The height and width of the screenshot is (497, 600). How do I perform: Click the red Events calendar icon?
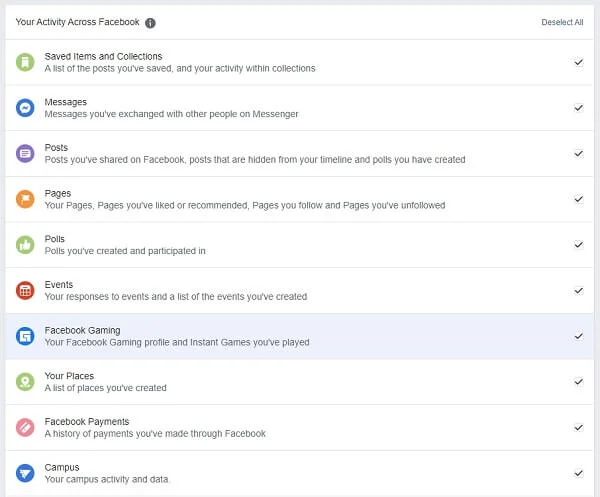coord(25,290)
